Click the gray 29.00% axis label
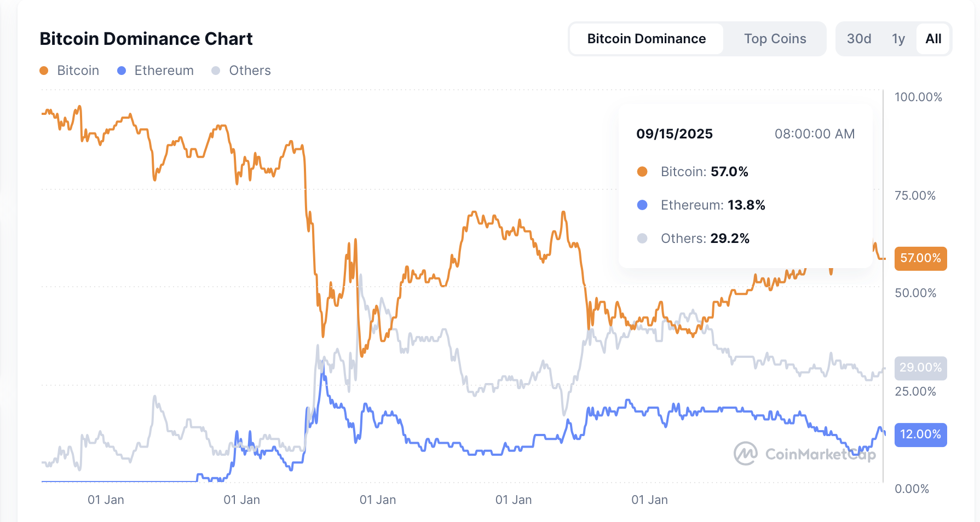 [x=920, y=368]
